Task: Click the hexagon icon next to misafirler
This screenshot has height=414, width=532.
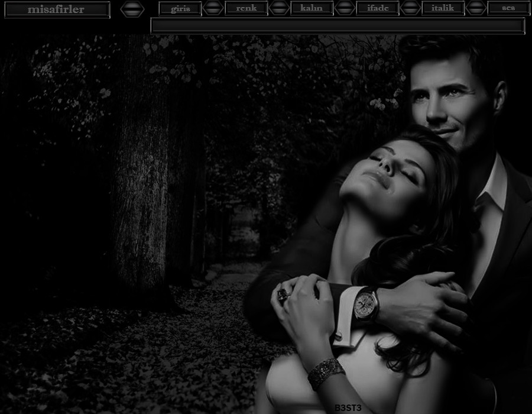Action: (x=132, y=9)
